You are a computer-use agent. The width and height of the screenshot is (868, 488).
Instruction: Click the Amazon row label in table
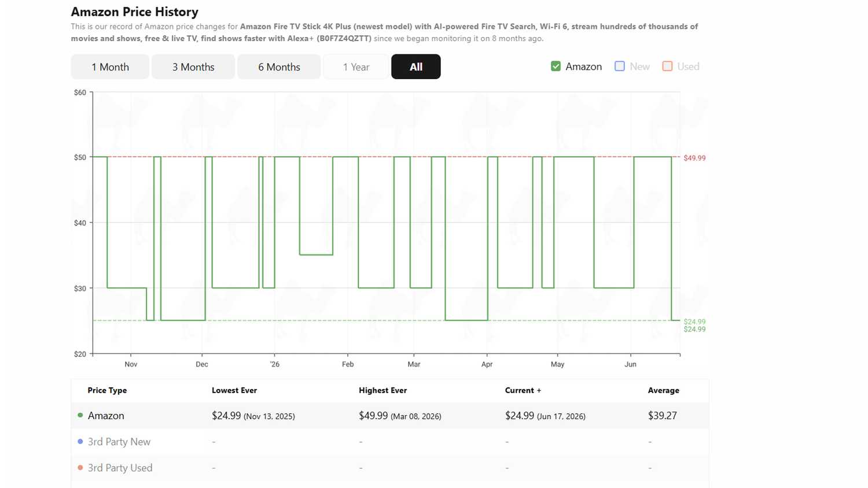point(106,416)
